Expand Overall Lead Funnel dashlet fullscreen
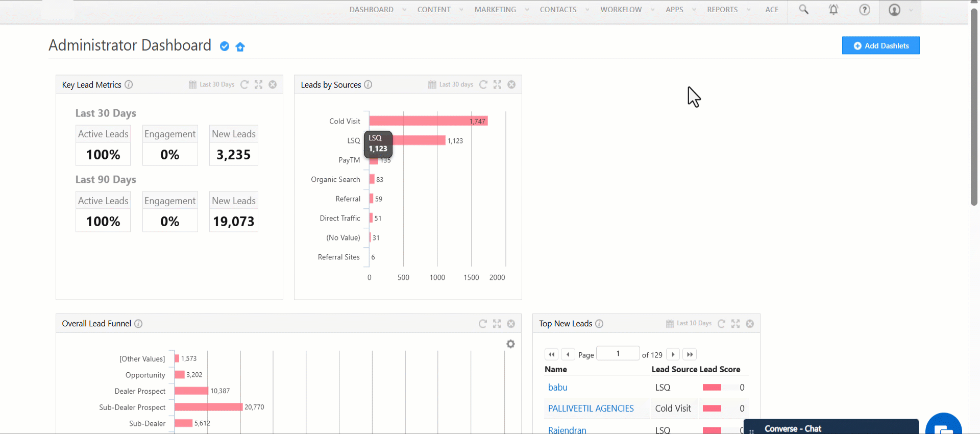980x434 pixels. coord(497,324)
